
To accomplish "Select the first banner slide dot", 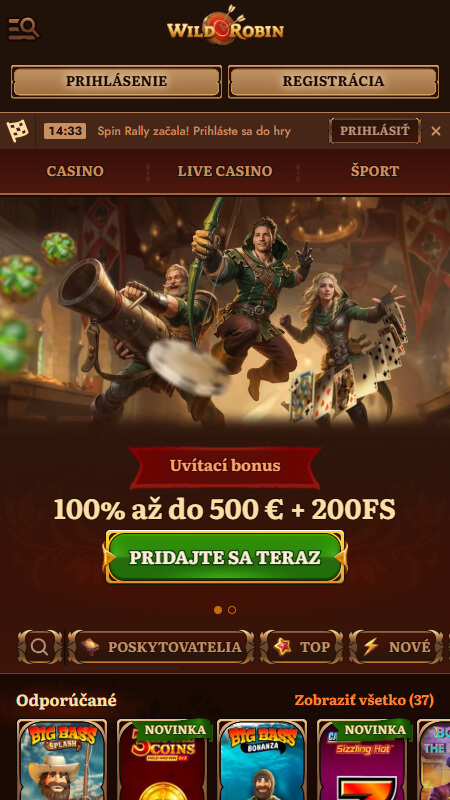I will (218, 610).
